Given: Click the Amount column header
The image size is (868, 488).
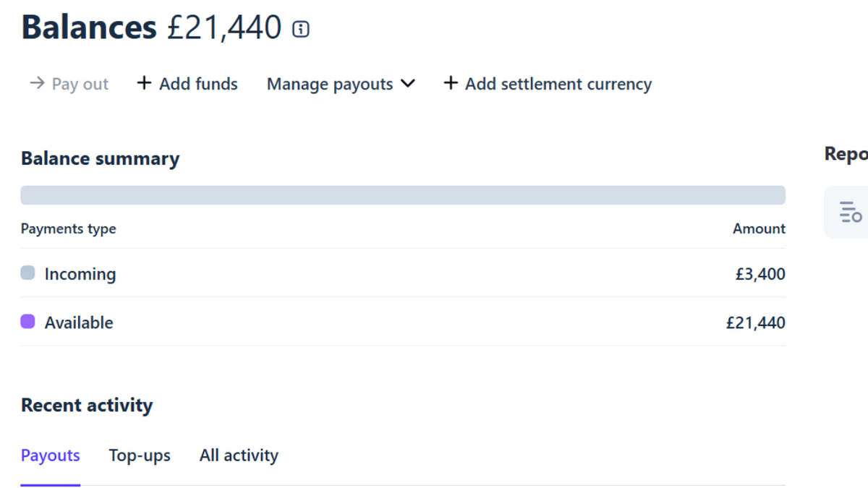Looking at the screenshot, I should pyautogui.click(x=759, y=228).
